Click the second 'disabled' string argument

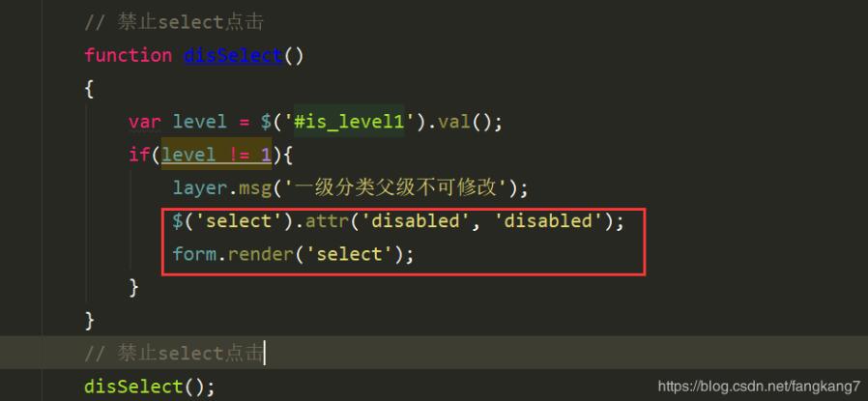(548, 221)
